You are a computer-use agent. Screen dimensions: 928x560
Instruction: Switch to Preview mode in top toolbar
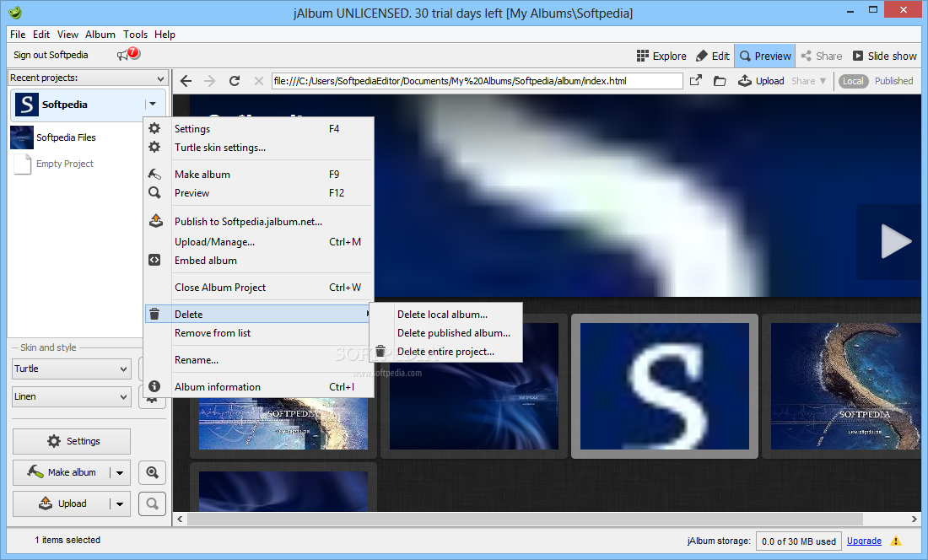point(764,56)
